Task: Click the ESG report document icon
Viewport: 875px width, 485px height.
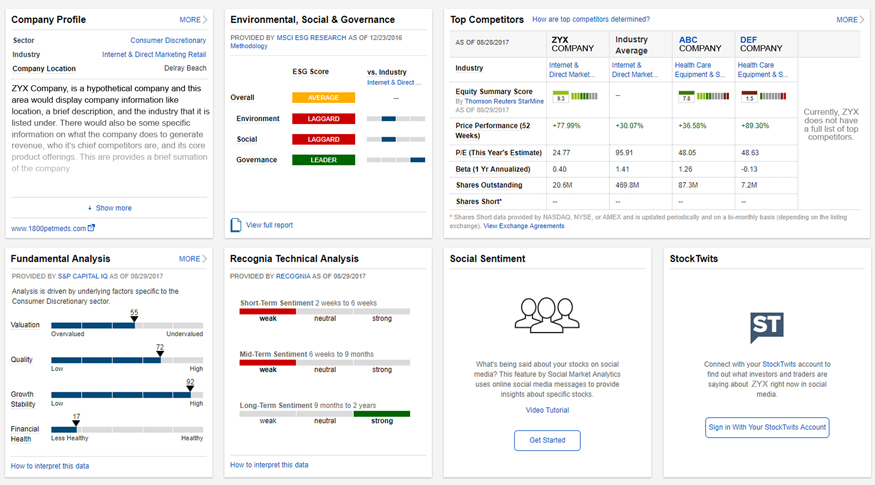Action: tap(236, 225)
